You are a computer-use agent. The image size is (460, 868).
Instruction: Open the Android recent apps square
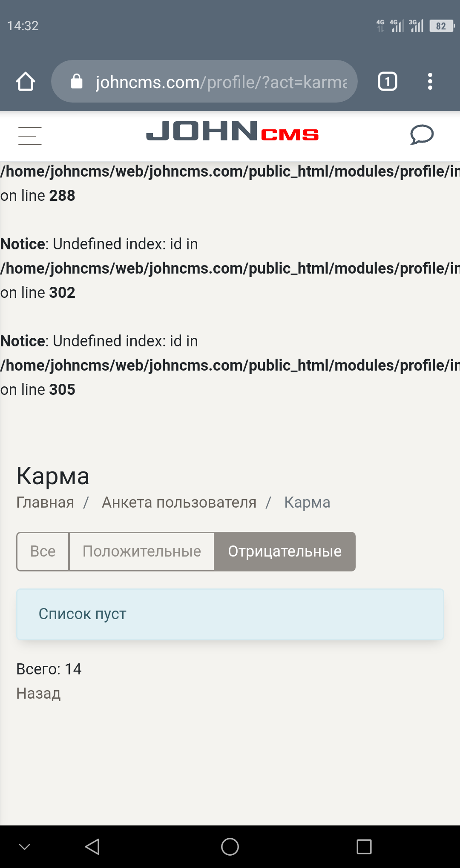[x=364, y=847]
